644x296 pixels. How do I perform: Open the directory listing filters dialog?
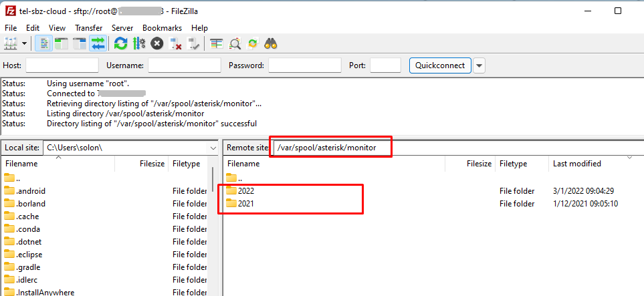217,43
